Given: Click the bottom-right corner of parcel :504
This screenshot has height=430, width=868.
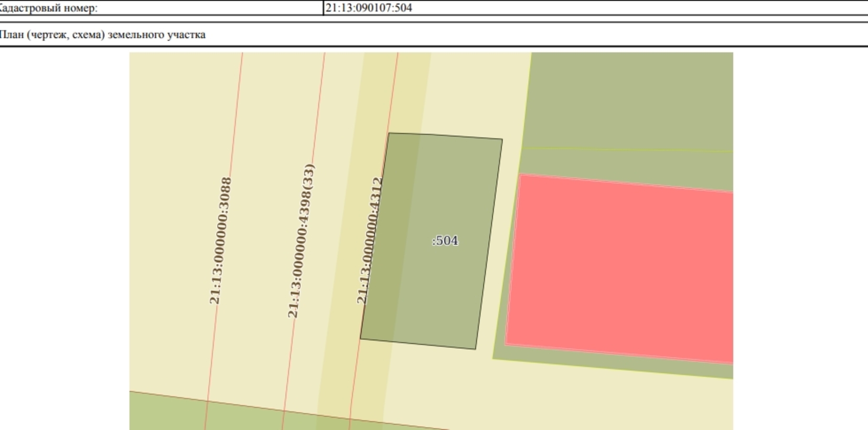Looking at the screenshot, I should pos(475,349).
